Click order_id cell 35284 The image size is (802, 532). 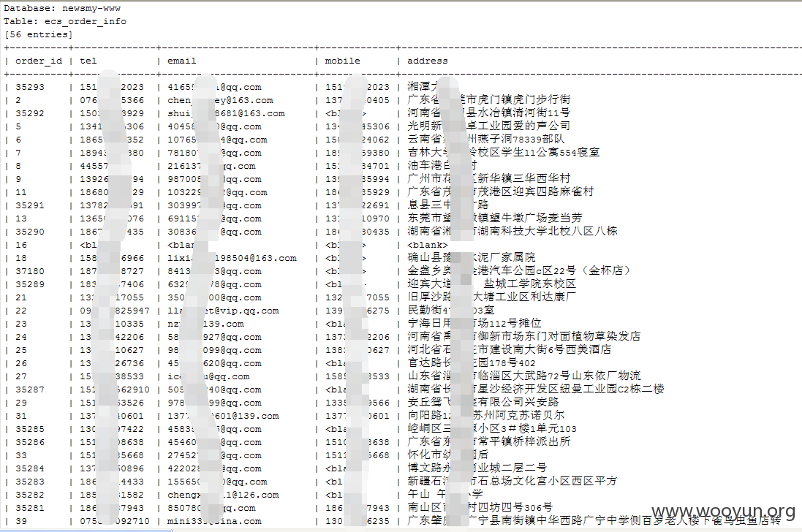pos(30,468)
